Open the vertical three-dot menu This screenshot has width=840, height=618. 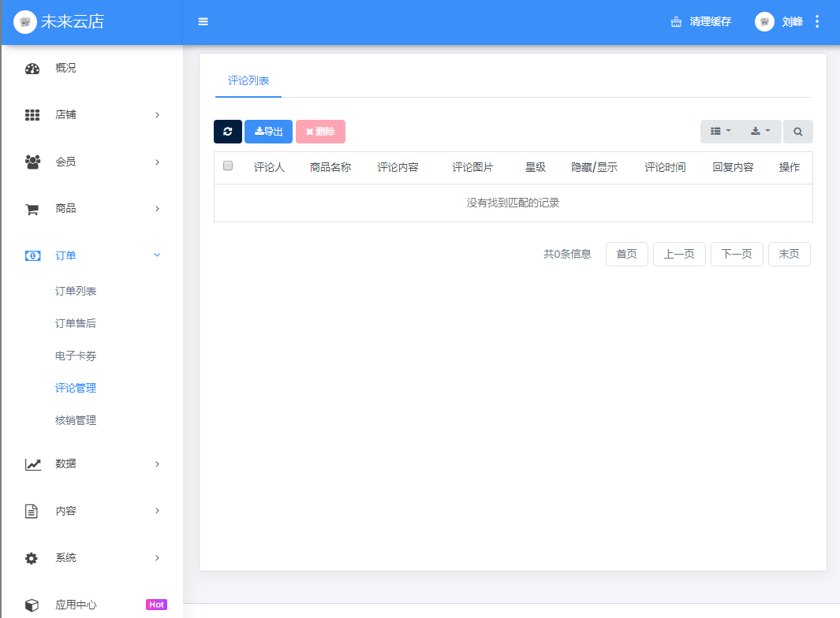click(x=817, y=22)
